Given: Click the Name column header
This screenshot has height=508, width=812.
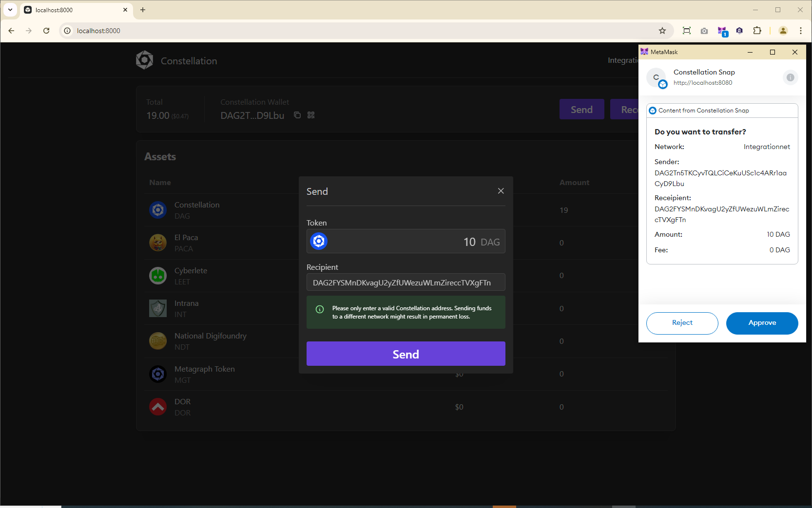Looking at the screenshot, I should click(160, 182).
